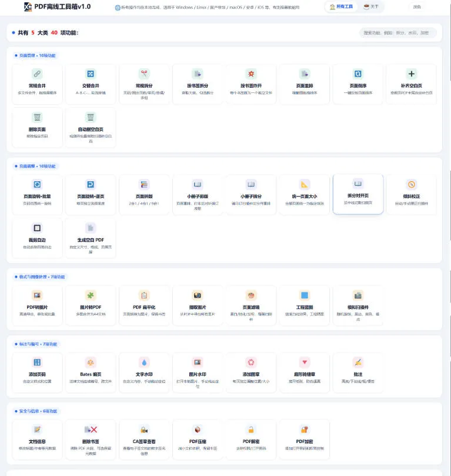Click the PDF离线工具箱v1.0 logo title
451x476 pixels.
[57, 6]
